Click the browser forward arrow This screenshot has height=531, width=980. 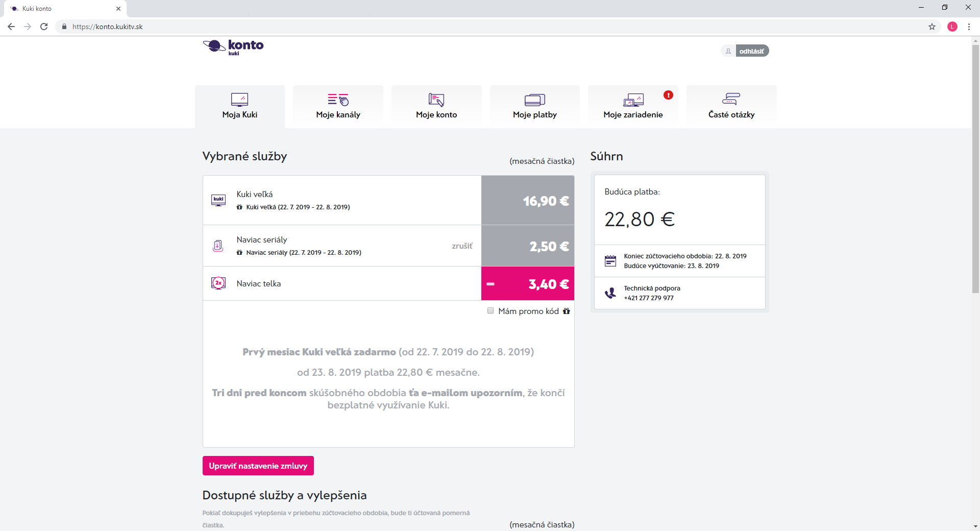coord(28,27)
